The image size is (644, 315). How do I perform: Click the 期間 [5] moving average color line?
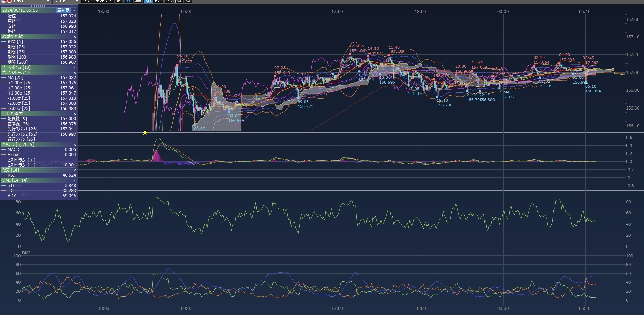pos(3,42)
